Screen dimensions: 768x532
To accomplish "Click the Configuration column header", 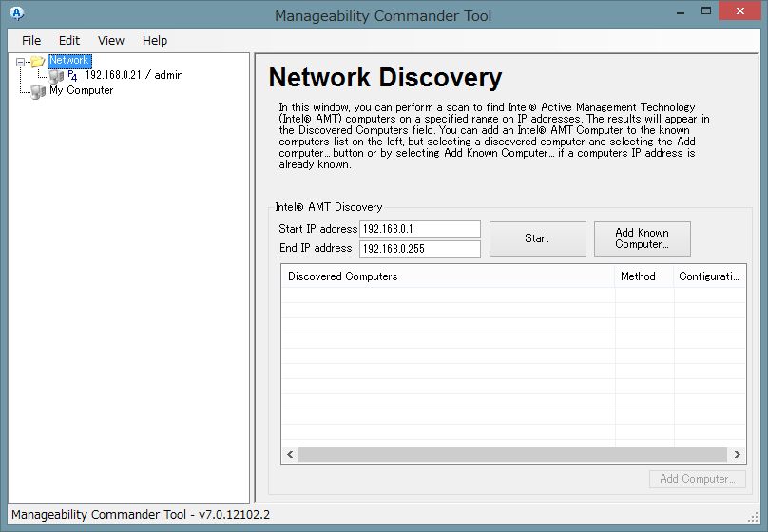I will (x=710, y=276).
